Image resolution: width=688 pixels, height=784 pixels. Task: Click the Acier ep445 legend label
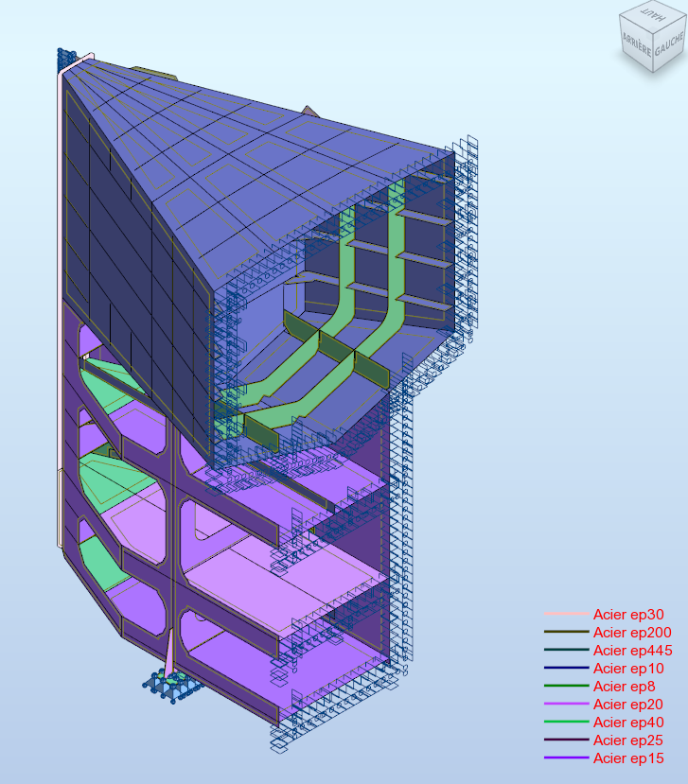[x=631, y=651]
